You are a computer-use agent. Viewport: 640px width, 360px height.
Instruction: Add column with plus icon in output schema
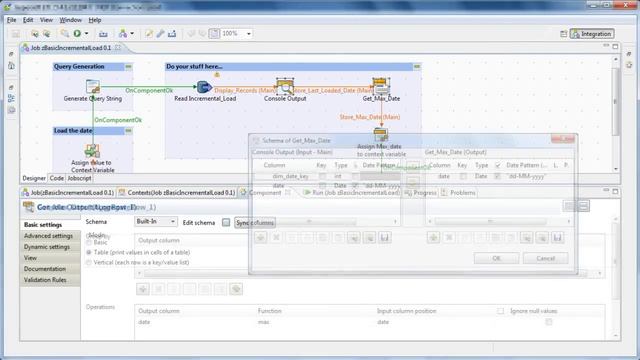click(433, 237)
